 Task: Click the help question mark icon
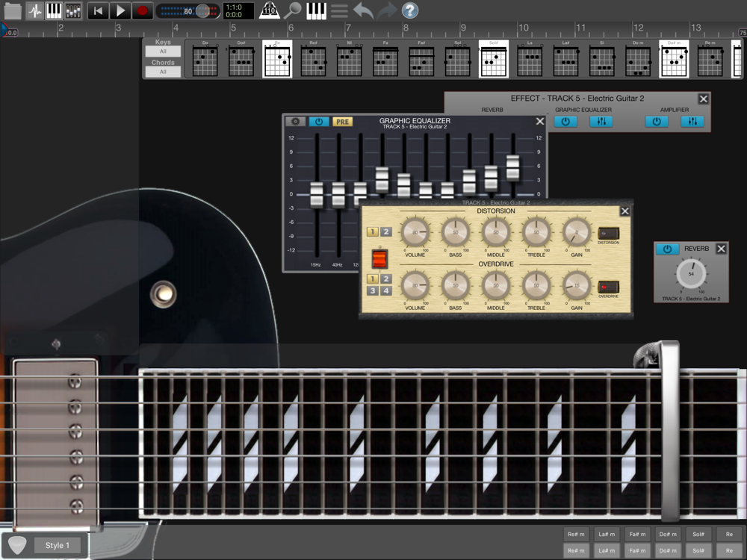pos(410,10)
